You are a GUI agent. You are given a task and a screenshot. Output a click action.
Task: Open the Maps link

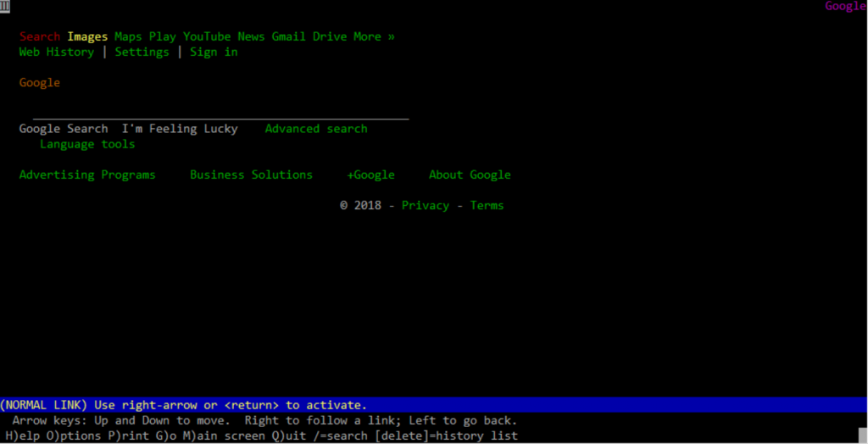[129, 36]
